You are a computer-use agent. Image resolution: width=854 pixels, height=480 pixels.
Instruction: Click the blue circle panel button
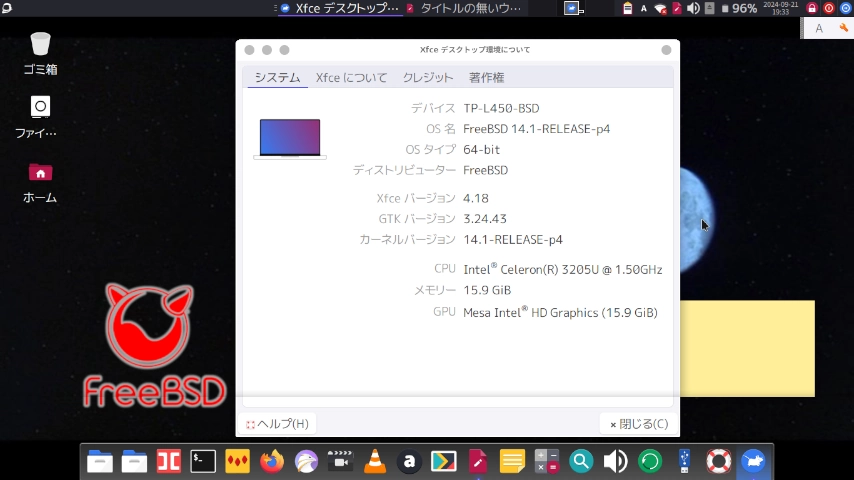click(x=845, y=8)
